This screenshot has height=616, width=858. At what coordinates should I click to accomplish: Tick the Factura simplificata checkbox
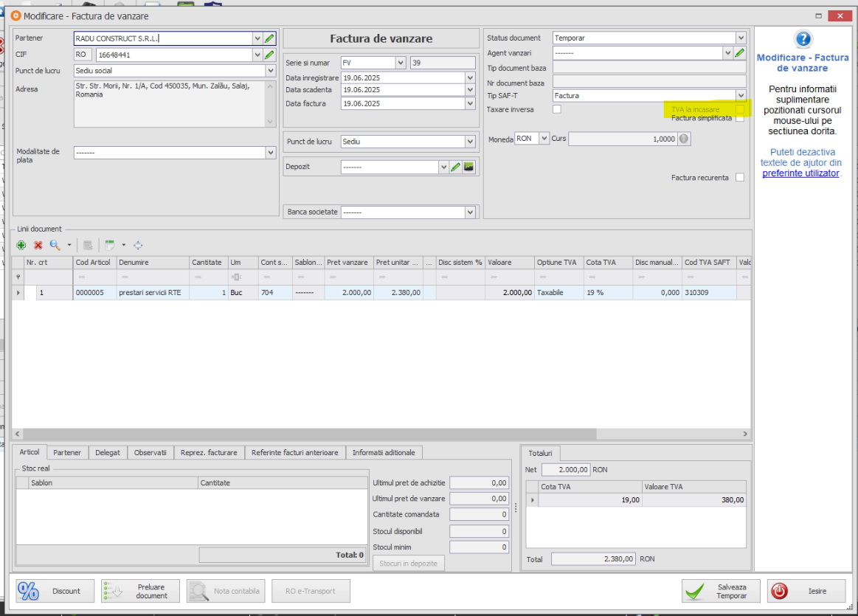pyautogui.click(x=740, y=118)
